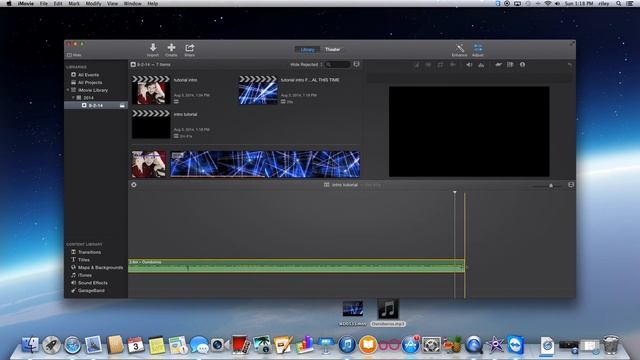The width and height of the screenshot is (640, 360).
Task: Open the clip filter and audio effects icon
Action: [510, 64]
